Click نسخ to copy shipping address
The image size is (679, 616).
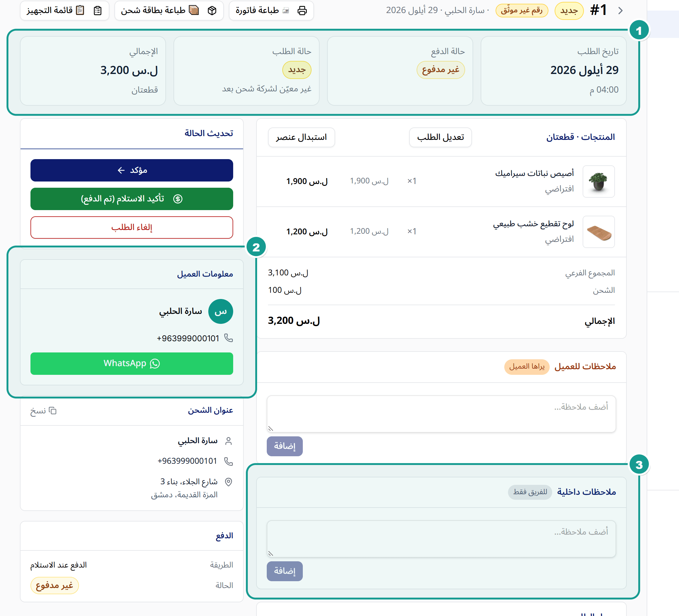click(x=44, y=411)
